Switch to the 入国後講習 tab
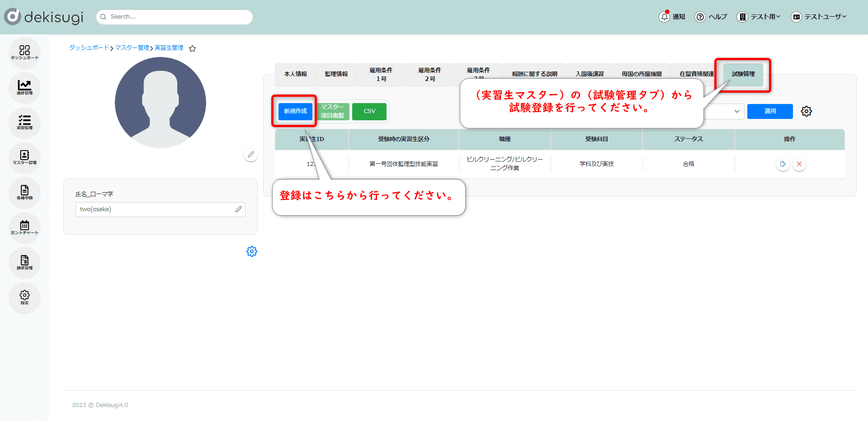Screen dimensions: 868x421 pyautogui.click(x=589, y=74)
